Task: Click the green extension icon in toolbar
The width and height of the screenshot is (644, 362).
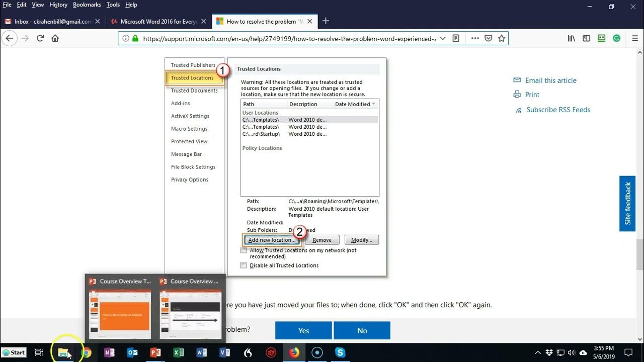Action: [x=602, y=38]
